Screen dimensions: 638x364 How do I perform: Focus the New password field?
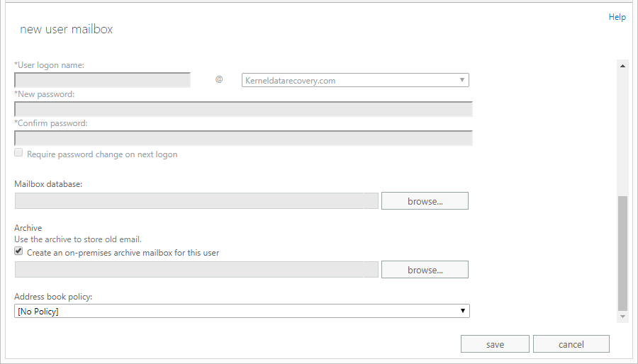243,109
